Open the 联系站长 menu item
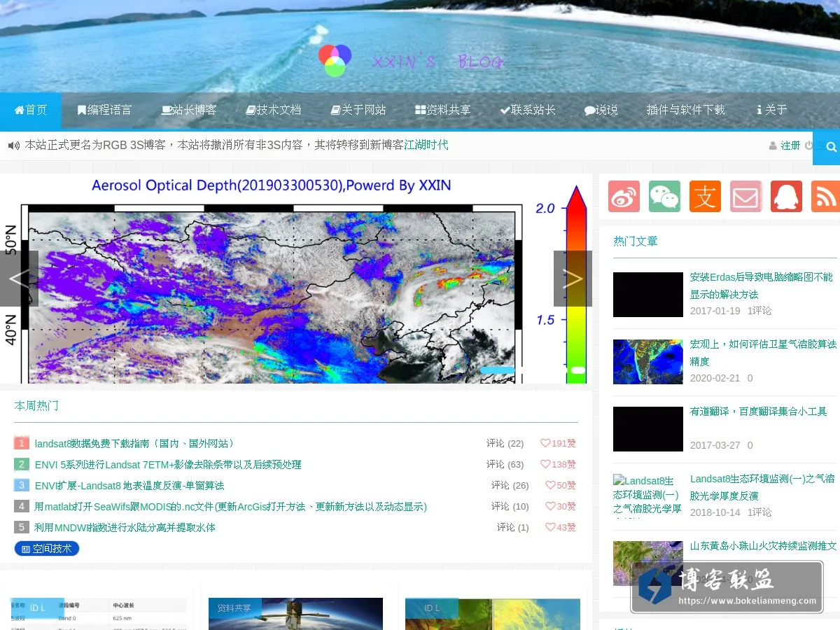This screenshot has height=630, width=840. point(528,110)
